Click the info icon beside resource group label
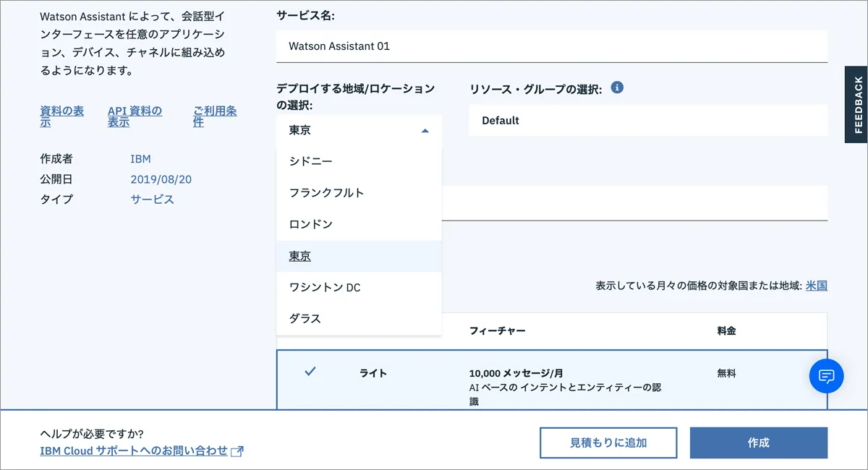This screenshot has height=470, width=868. tap(617, 87)
